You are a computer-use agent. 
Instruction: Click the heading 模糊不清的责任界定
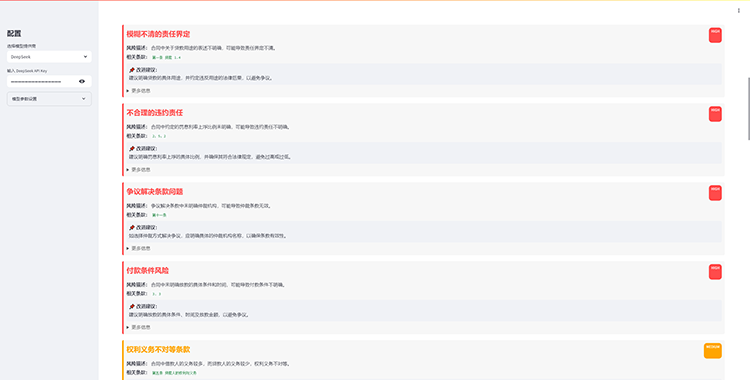click(158, 34)
